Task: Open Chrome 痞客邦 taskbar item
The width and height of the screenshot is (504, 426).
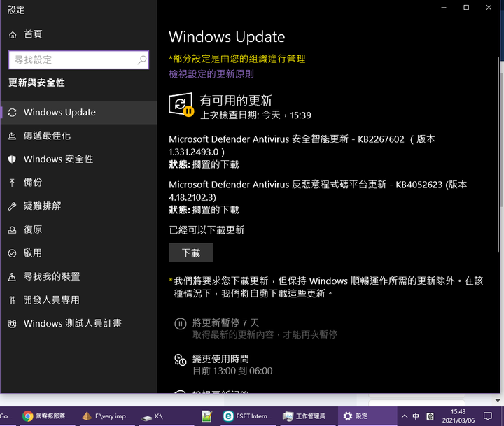Action: coord(47,416)
